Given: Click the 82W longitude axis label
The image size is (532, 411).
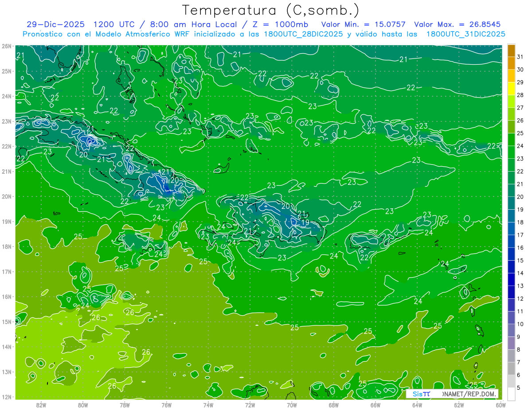Looking at the screenshot, I should pos(41,405).
